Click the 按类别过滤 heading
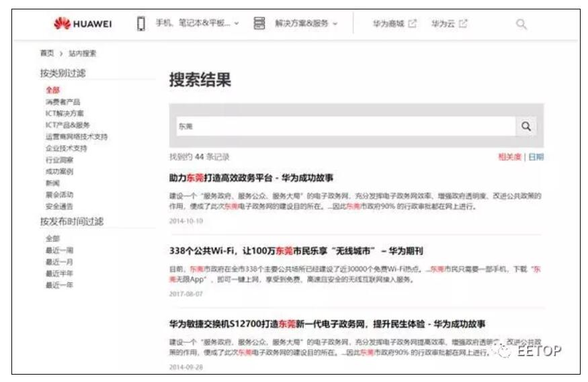Screen dimensions: 588x382 [62, 73]
